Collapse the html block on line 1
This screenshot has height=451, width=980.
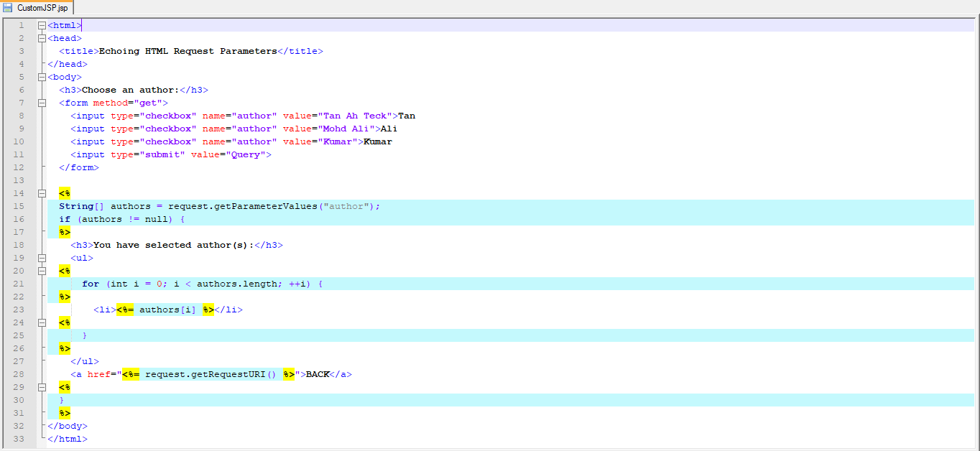[x=42, y=25]
